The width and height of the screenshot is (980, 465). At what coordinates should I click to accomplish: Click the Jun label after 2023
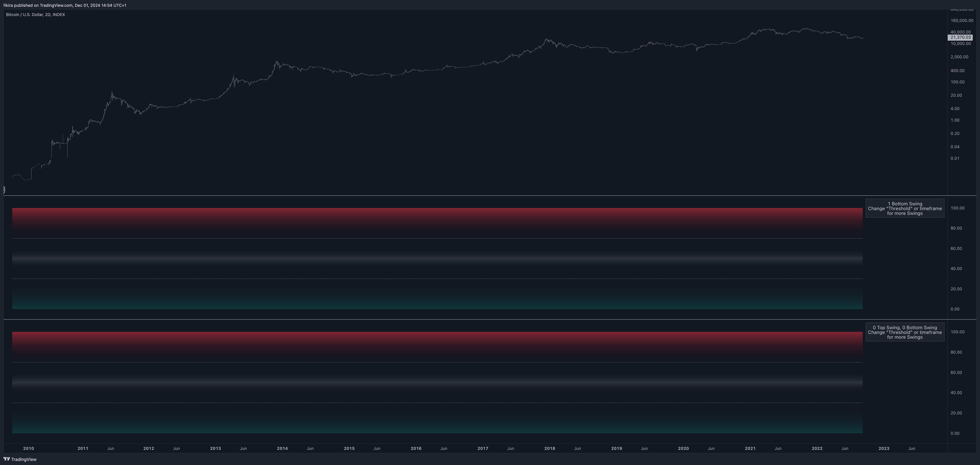pyautogui.click(x=912, y=449)
